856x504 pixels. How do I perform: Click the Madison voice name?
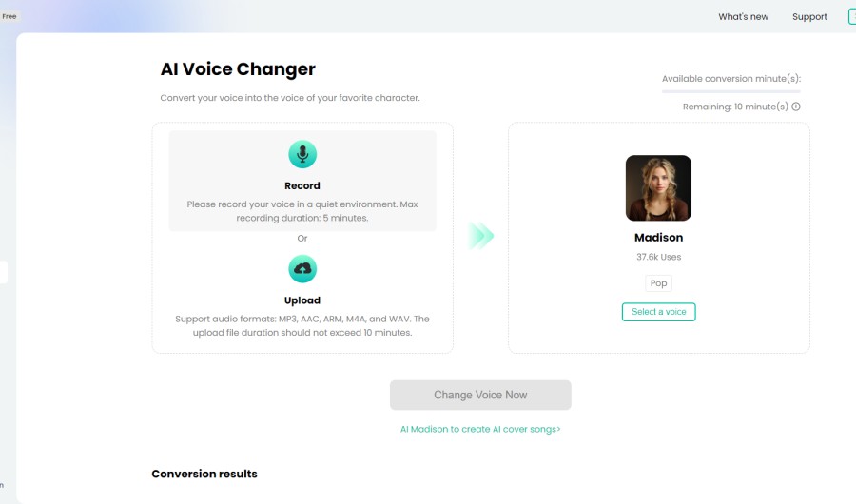coord(658,238)
